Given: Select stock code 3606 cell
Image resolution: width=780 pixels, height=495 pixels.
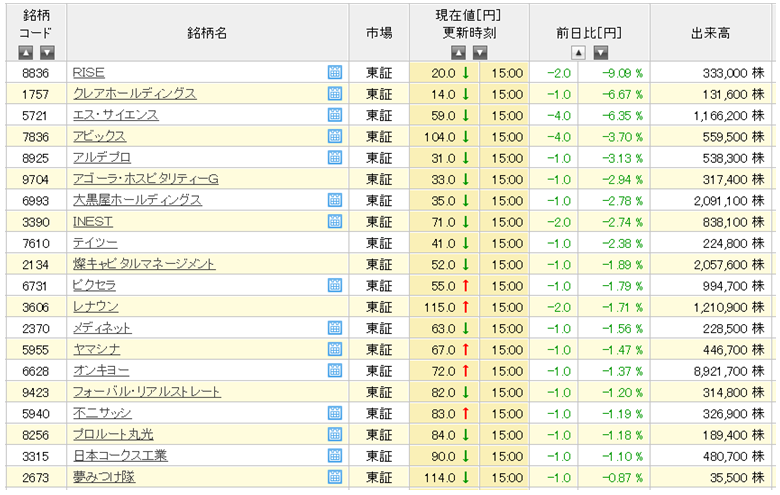Looking at the screenshot, I should coord(36,307).
